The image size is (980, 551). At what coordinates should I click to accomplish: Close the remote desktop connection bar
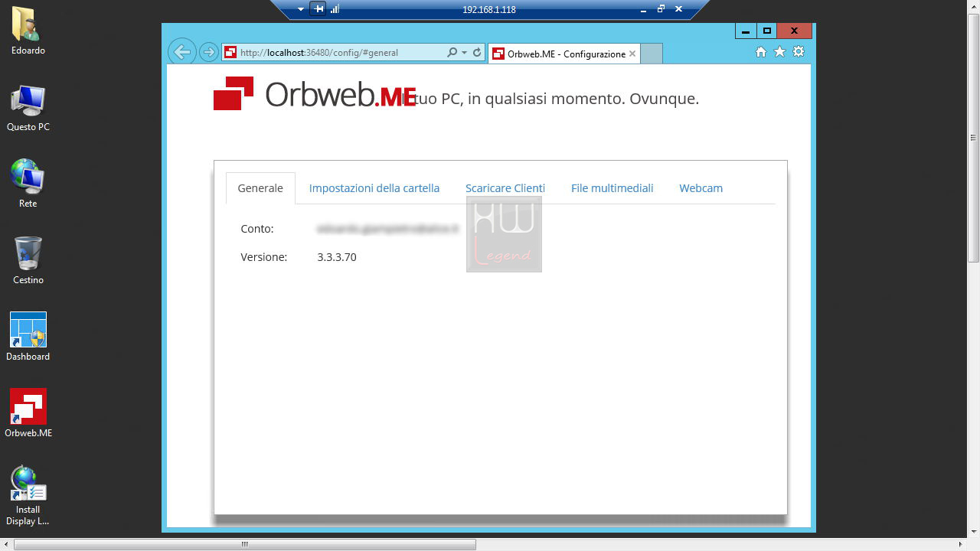[x=678, y=9]
